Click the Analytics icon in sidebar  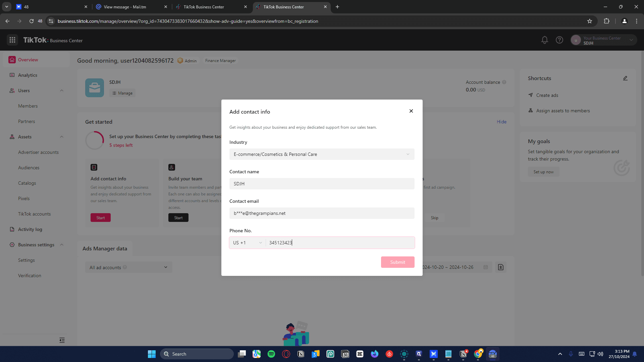click(12, 75)
